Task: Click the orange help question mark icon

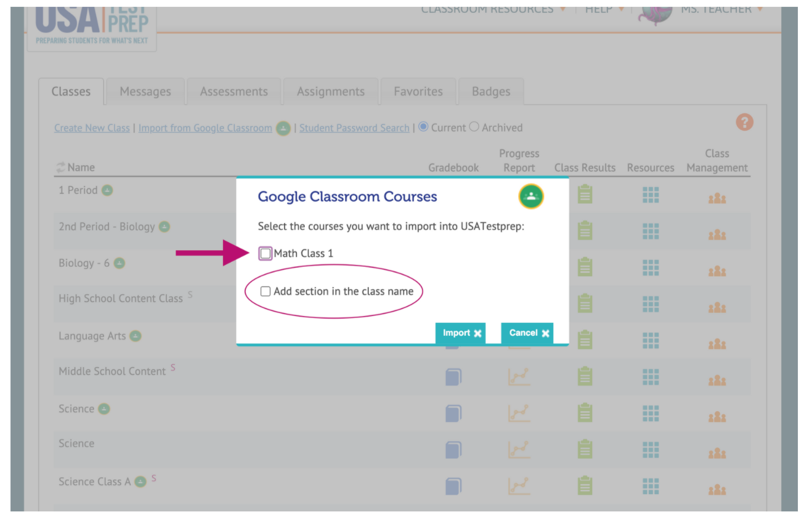Action: 744,122
